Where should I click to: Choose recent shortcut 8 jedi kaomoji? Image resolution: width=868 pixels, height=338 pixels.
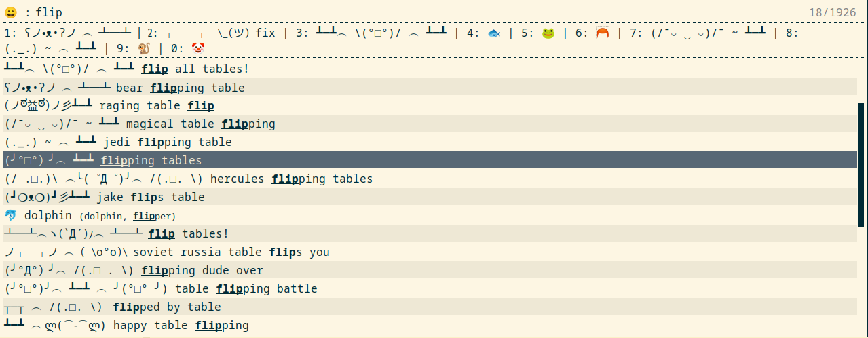(x=51, y=48)
